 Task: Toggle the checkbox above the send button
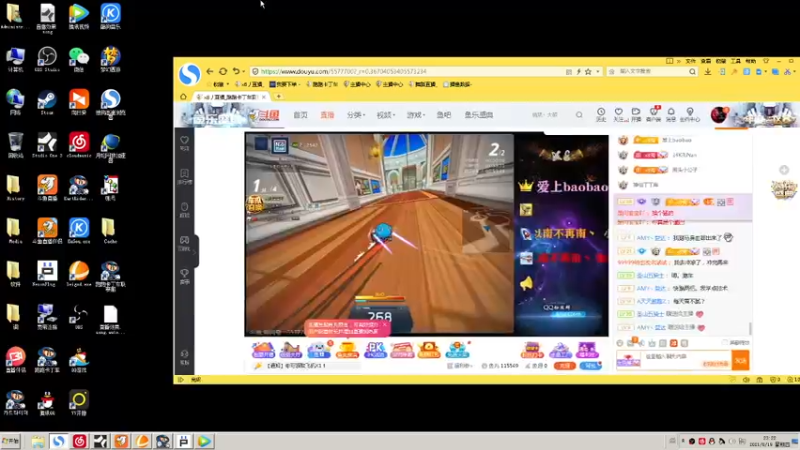(x=725, y=342)
